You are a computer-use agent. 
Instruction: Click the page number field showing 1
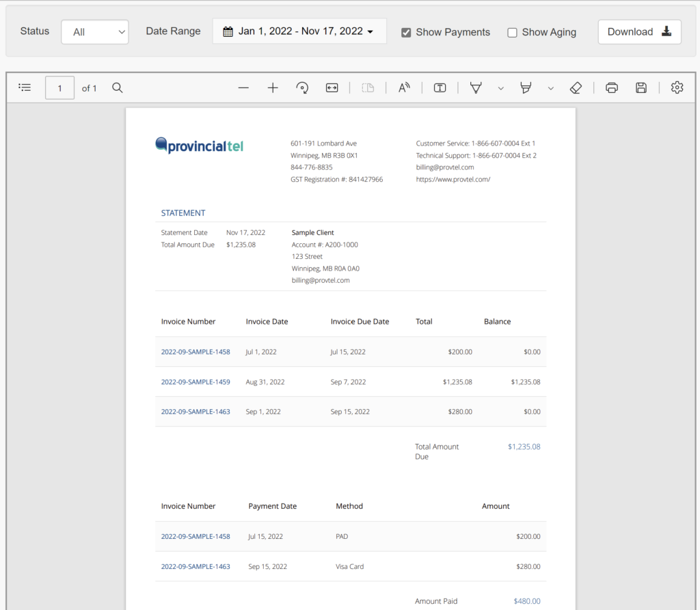coord(60,87)
